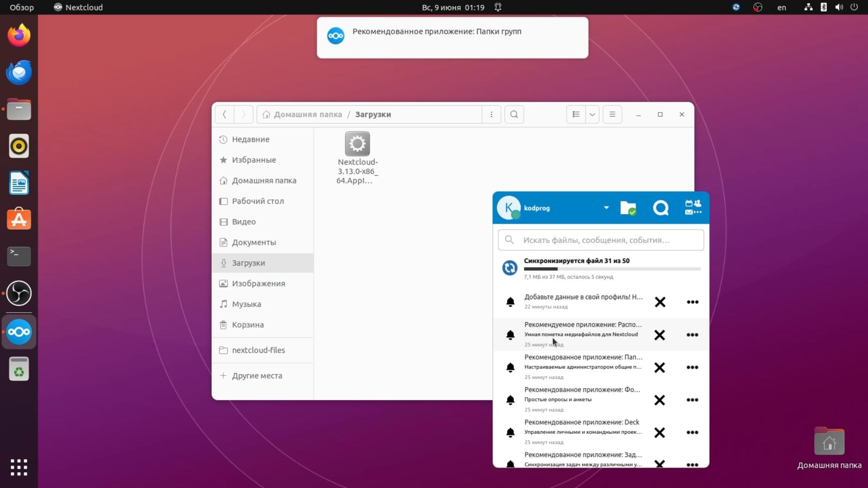Open the en keyboard layout menu
Image resolution: width=868 pixels, height=488 pixels.
pyautogui.click(x=782, y=7)
